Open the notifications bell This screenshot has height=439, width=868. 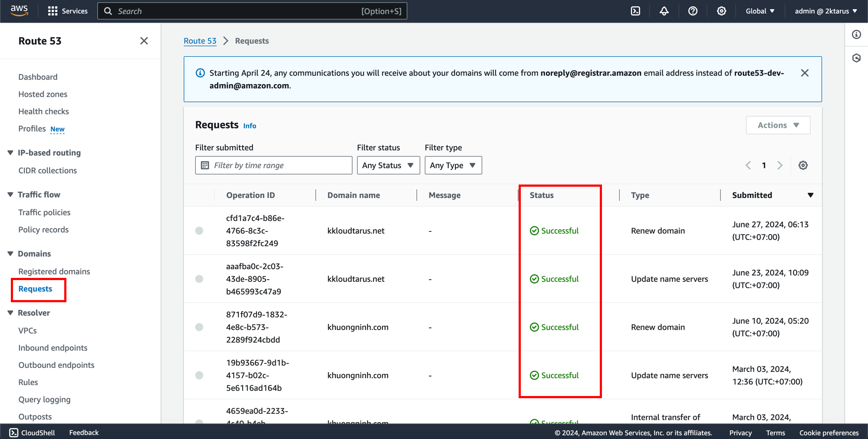[664, 11]
